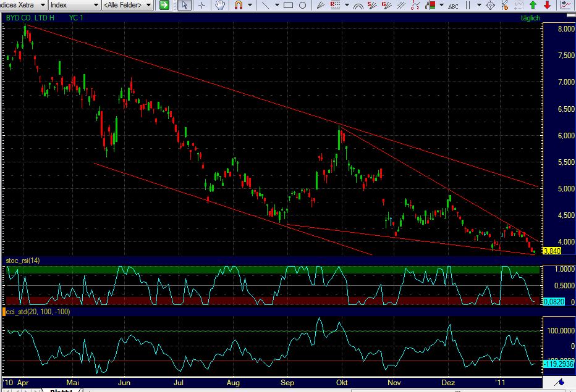The width and height of the screenshot is (576, 392).
Task: Select the trendline drawing tool
Action: (266, 6)
